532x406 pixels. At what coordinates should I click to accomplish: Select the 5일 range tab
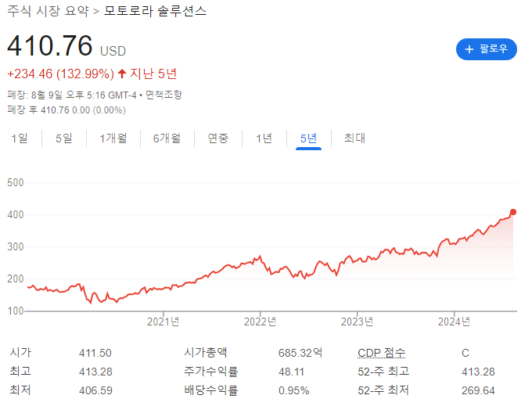64,138
